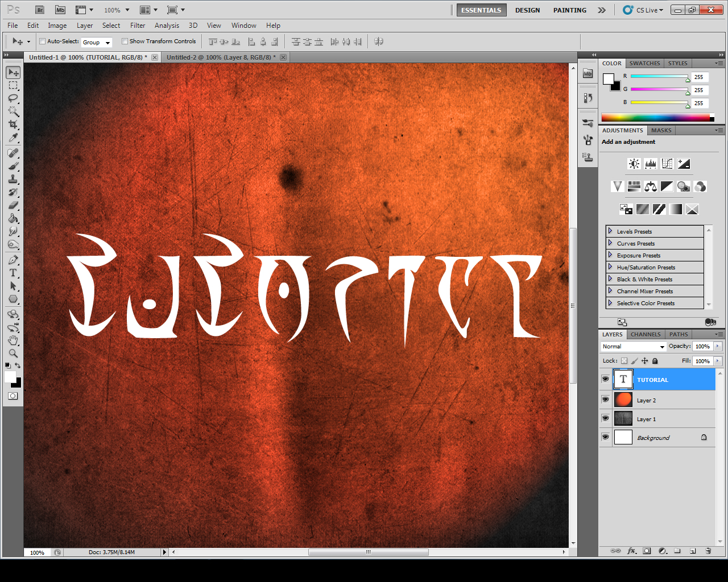Select the Lasso tool
This screenshot has height=582, width=728.
click(13, 98)
